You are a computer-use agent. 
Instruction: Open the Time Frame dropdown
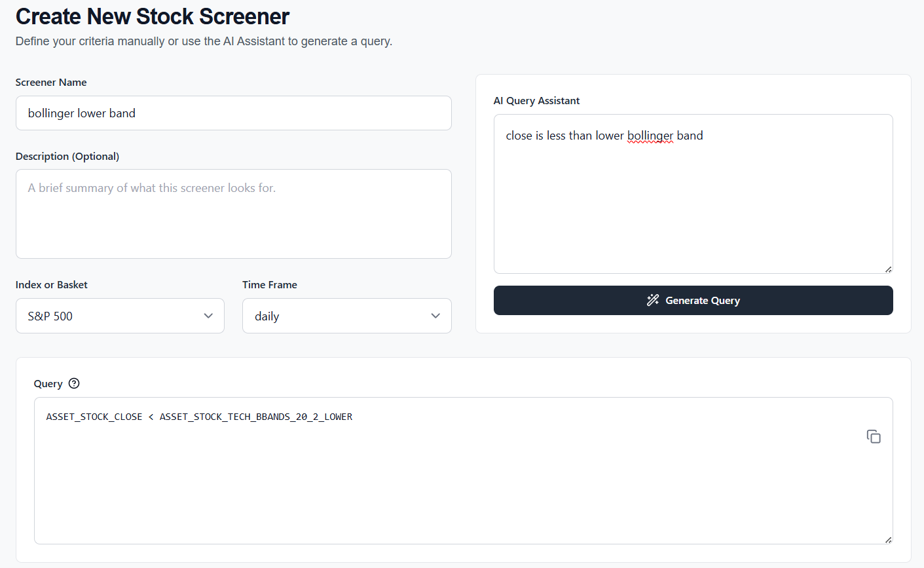[347, 316]
